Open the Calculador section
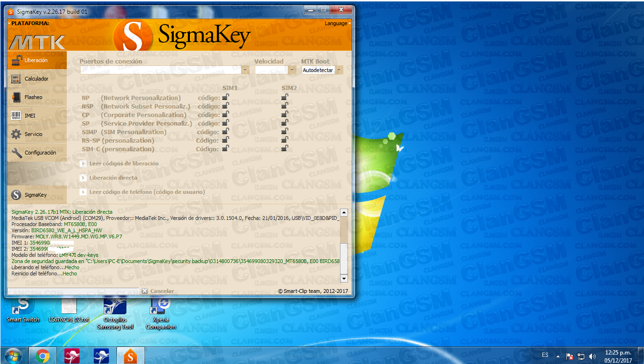644x364 pixels. pyautogui.click(x=37, y=79)
